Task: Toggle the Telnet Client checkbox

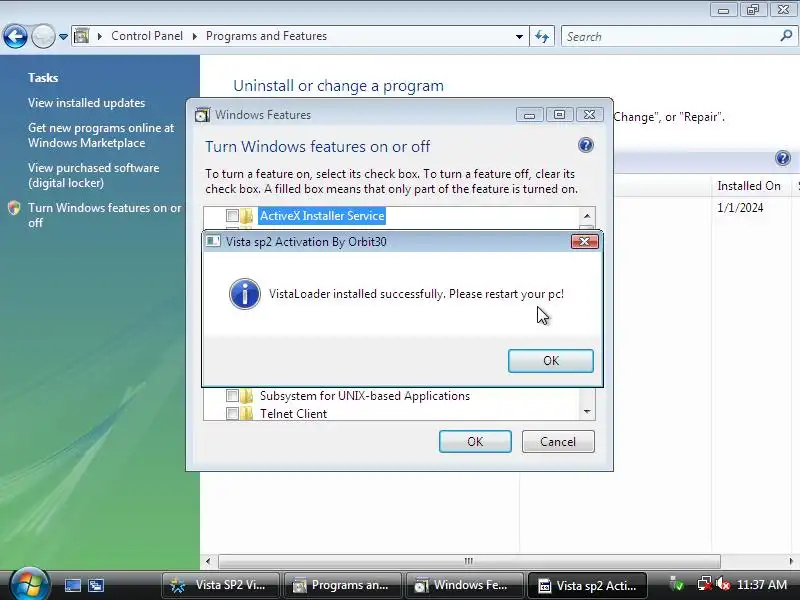Action: coord(232,413)
